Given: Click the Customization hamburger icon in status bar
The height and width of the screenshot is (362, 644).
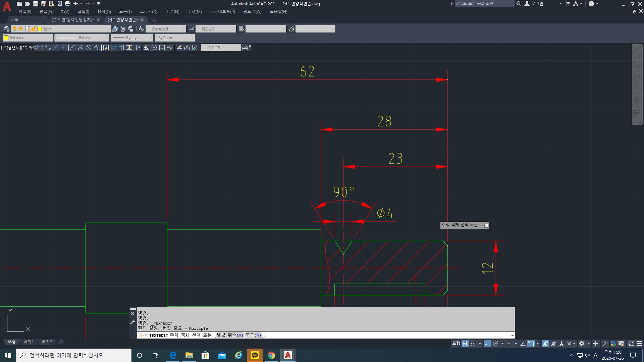Looking at the screenshot, I should [x=639, y=344].
